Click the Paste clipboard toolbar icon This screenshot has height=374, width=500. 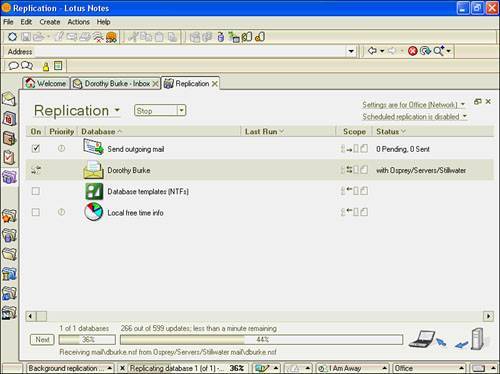[x=159, y=37]
